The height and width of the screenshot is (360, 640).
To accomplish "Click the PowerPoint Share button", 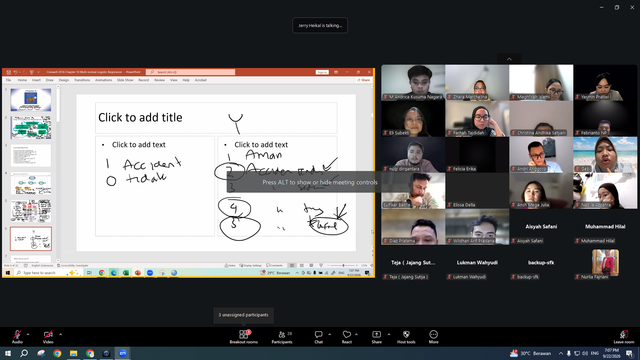I will click(364, 80).
